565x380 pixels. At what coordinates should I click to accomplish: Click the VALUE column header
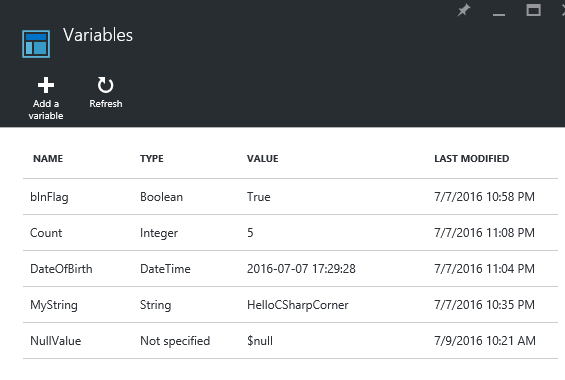point(263,158)
